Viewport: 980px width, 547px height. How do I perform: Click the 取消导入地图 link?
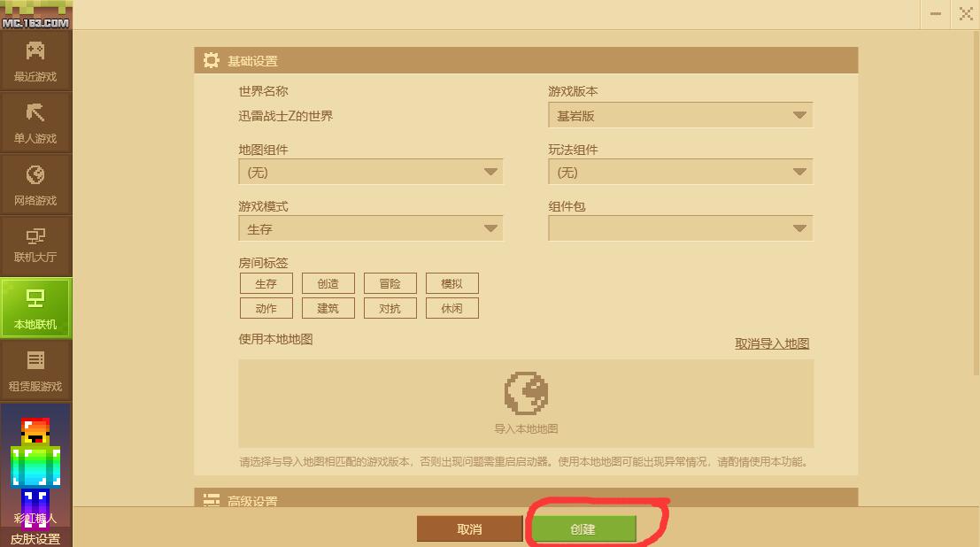[772, 343]
